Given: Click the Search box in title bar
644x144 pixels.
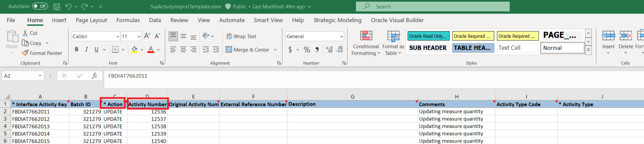Looking at the screenshot, I should point(433,6).
